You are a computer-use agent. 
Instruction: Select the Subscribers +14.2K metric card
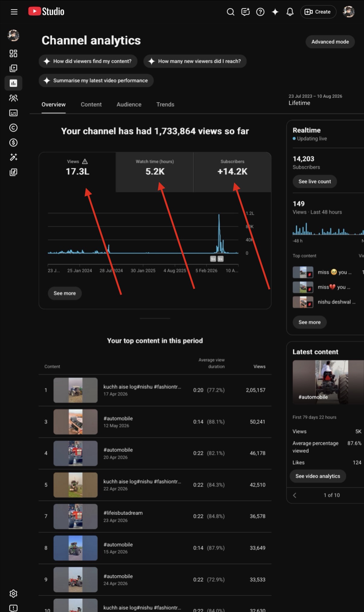232,172
